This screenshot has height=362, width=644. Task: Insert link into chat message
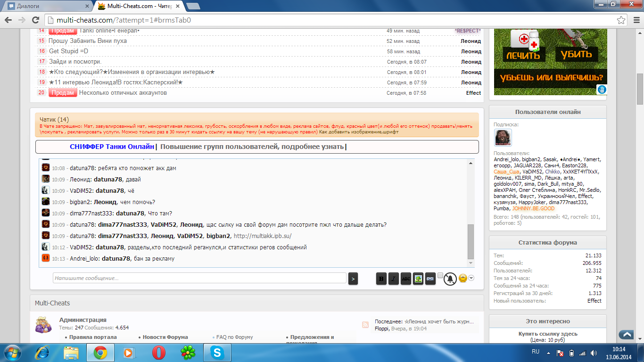(x=430, y=279)
